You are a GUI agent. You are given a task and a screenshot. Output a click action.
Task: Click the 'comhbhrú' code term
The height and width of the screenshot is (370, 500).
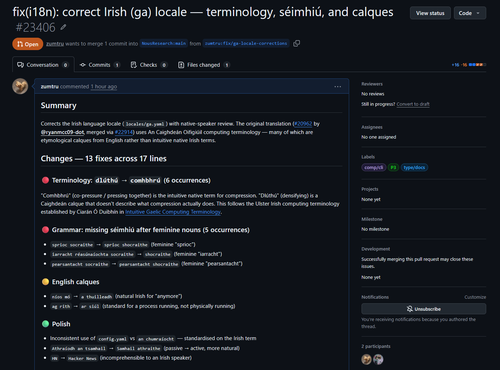click(x=145, y=180)
